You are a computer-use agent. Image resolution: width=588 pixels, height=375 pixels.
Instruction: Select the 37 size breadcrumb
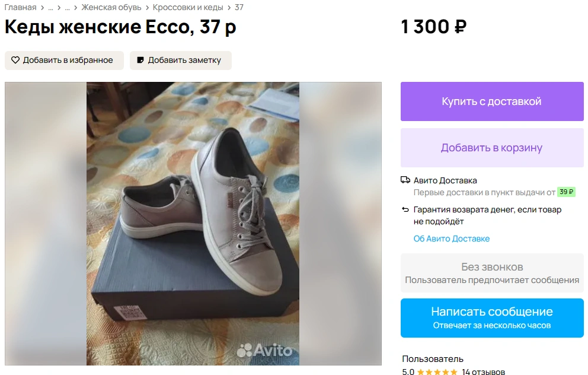[x=239, y=8]
